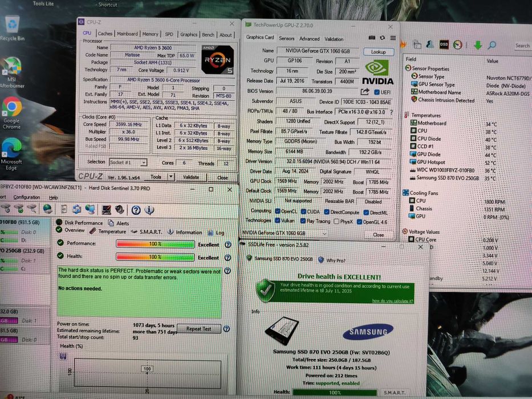This screenshot has height=399, width=532.
Task: Click the save floppy icon above the health graph
Action: click(x=63, y=356)
